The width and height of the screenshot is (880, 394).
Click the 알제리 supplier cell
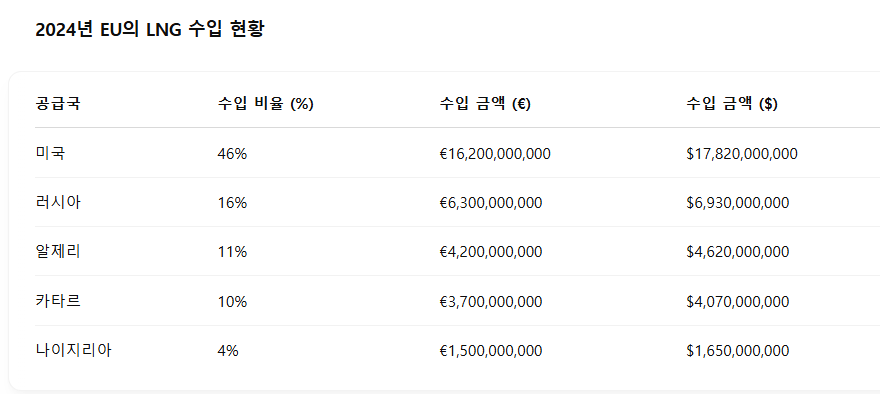point(58,252)
